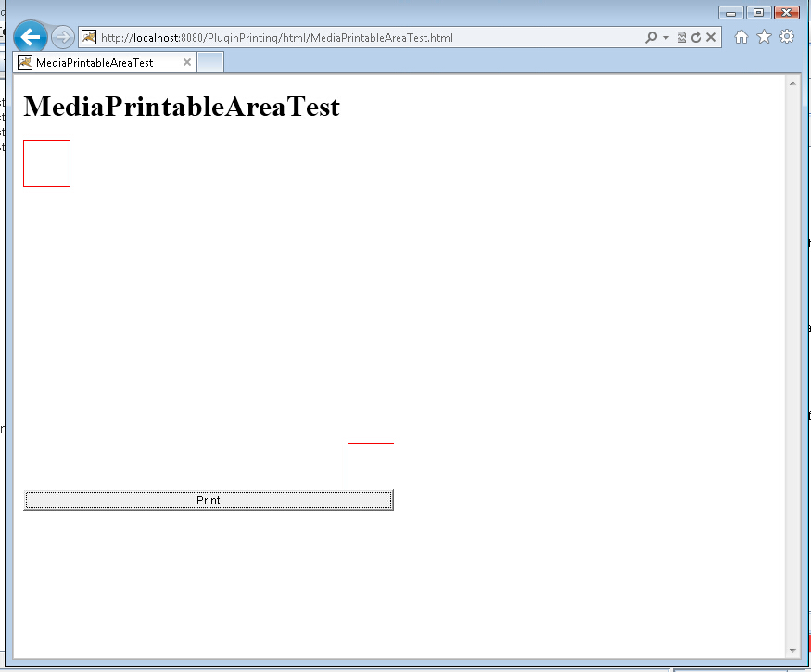Click the scrollbar up arrow
This screenshot has width=811, height=672.
[x=792, y=84]
